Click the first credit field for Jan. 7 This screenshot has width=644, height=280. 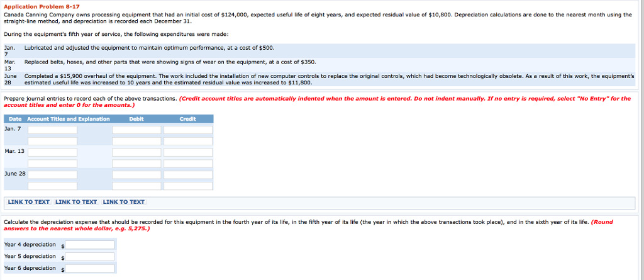[188, 130]
